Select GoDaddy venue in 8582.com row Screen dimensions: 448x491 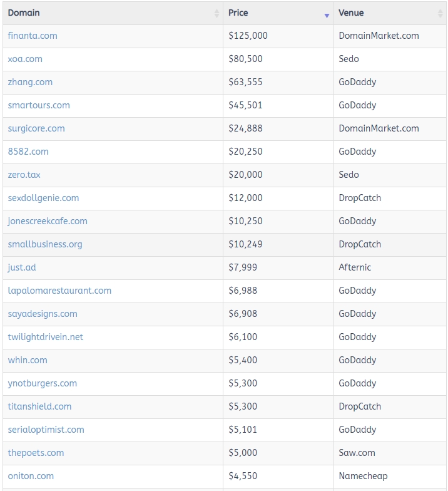point(358,152)
